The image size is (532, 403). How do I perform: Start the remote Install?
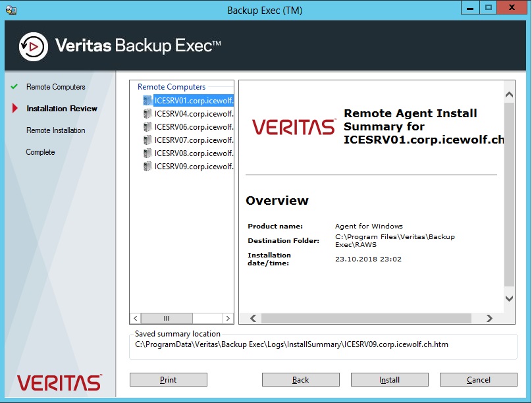pyautogui.click(x=390, y=379)
